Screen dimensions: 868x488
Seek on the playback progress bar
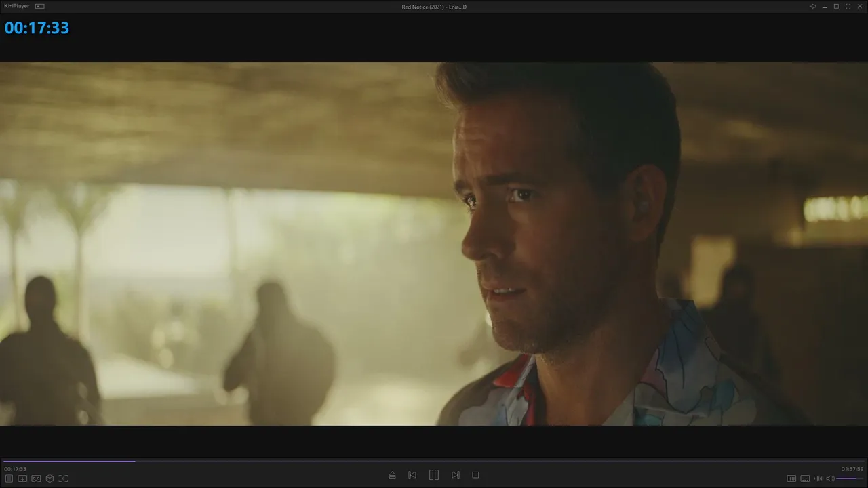click(434, 461)
